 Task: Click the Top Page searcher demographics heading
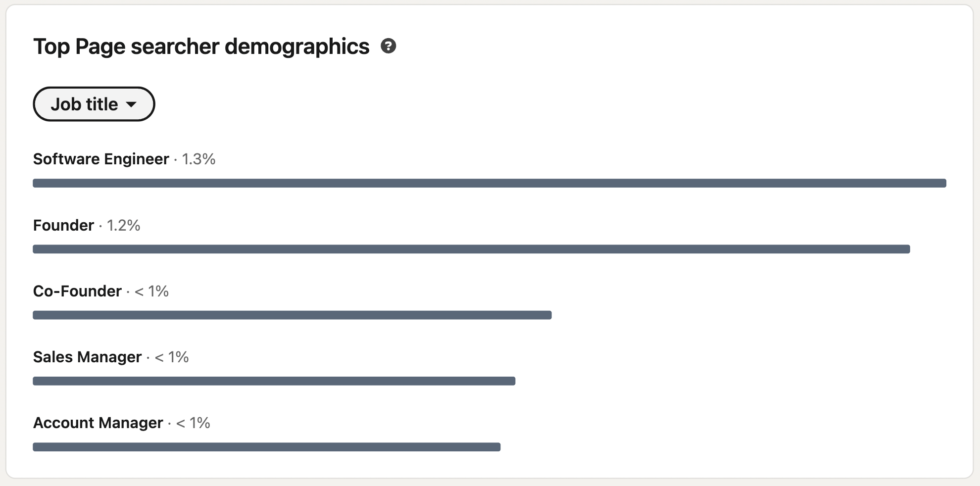(x=201, y=47)
